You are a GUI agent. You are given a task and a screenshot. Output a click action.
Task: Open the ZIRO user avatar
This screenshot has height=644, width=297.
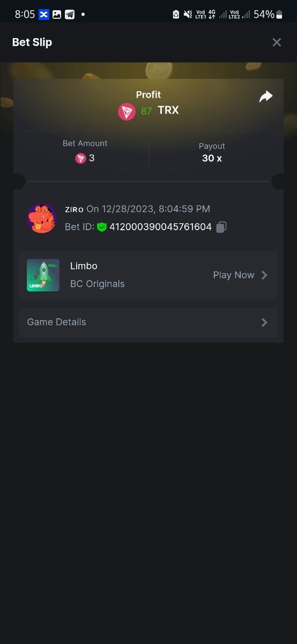[x=42, y=218]
